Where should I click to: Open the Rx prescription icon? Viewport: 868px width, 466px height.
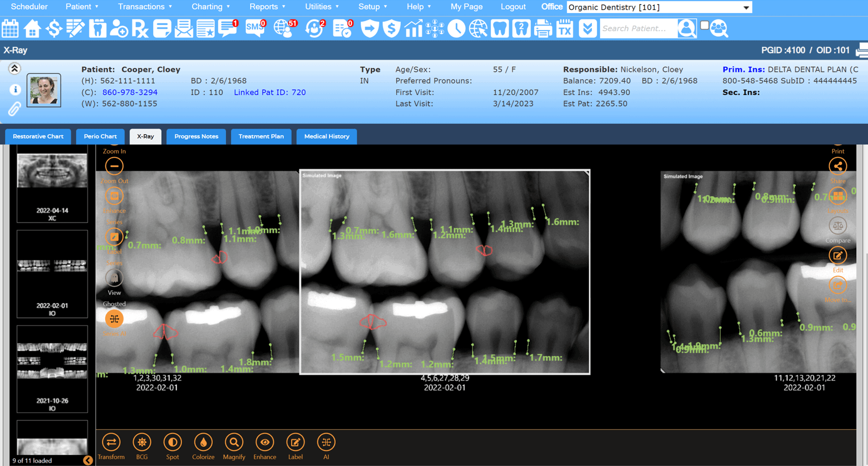140,28
